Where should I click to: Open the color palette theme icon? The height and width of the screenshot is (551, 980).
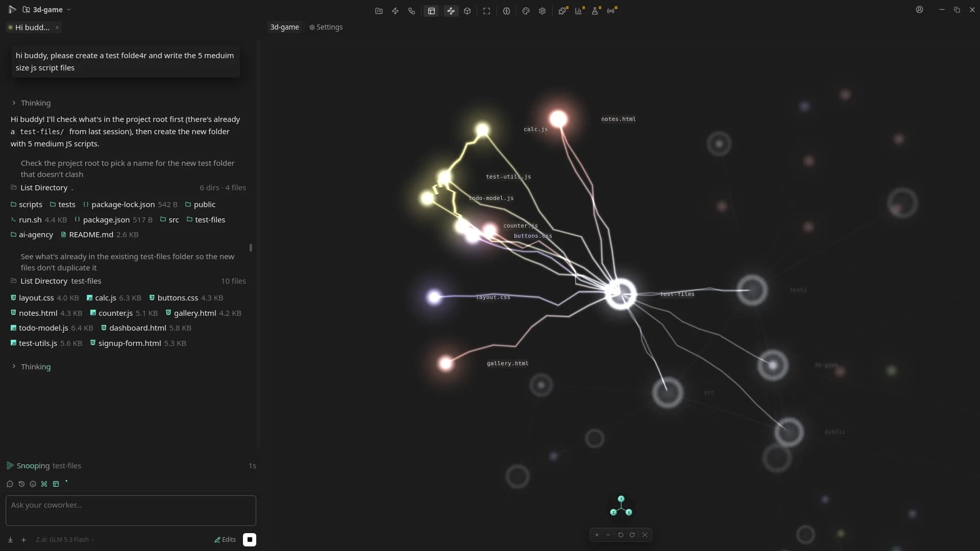tap(526, 11)
